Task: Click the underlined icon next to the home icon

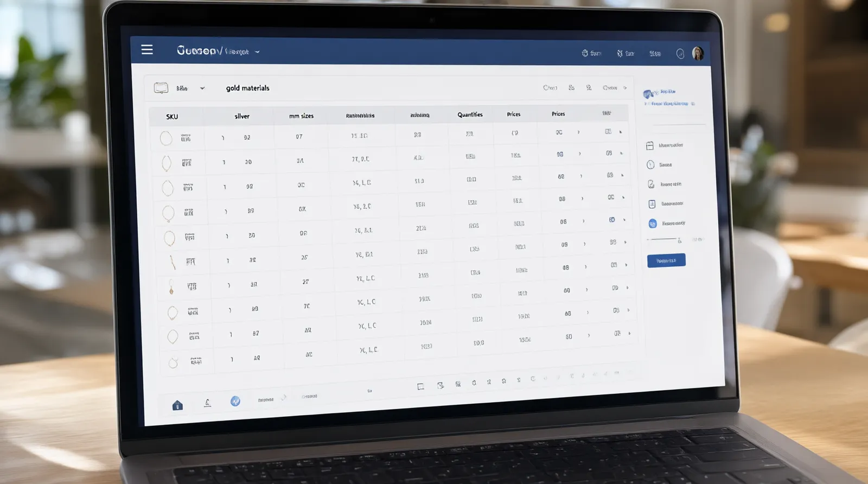Action: tap(207, 403)
